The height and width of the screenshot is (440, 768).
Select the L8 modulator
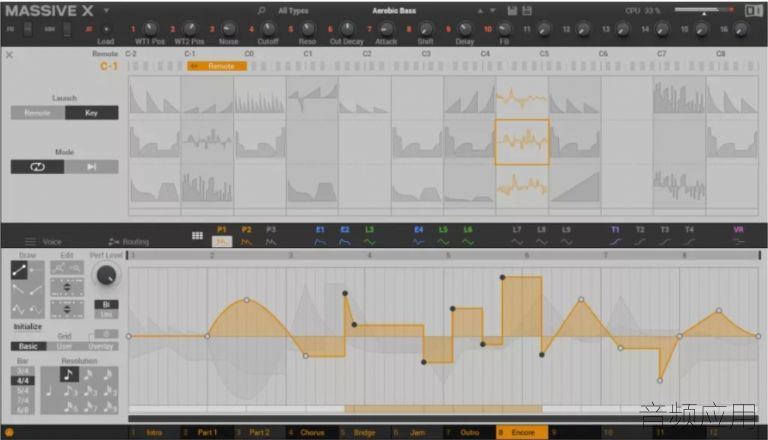tap(541, 236)
